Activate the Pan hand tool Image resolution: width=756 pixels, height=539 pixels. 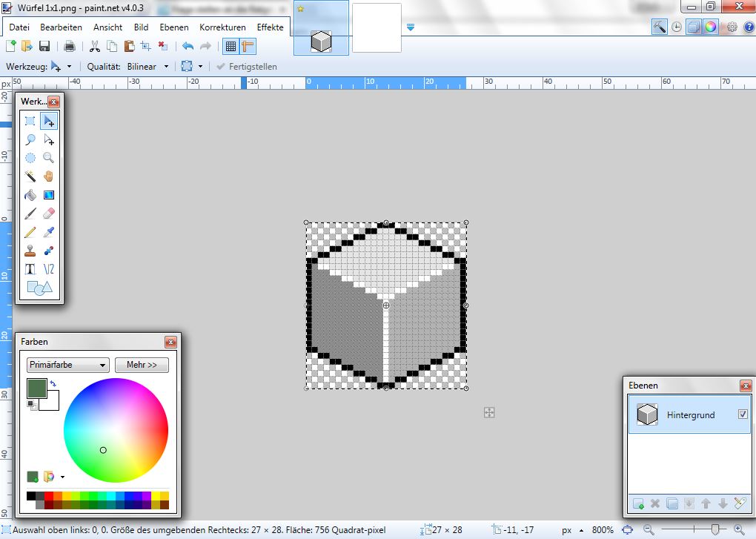(x=49, y=176)
